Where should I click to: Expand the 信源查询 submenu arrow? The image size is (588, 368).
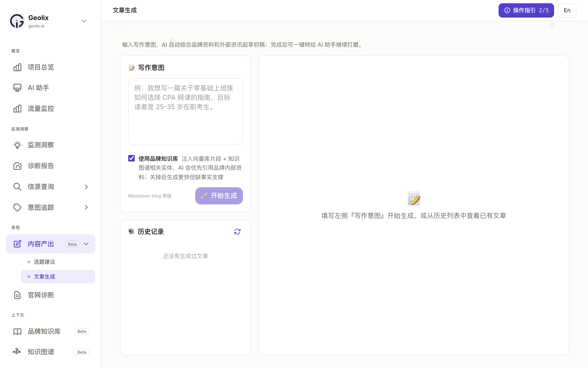point(86,187)
